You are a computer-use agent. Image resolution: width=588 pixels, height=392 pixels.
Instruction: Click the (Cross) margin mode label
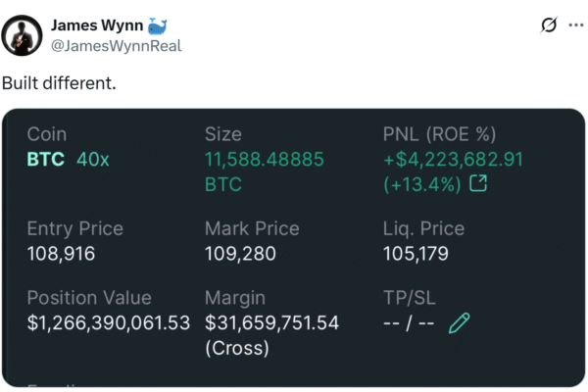(x=237, y=348)
